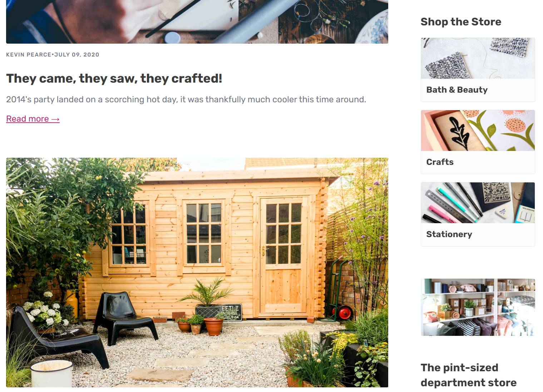Open the Stationery category label
The image size is (543, 392).
449,234
